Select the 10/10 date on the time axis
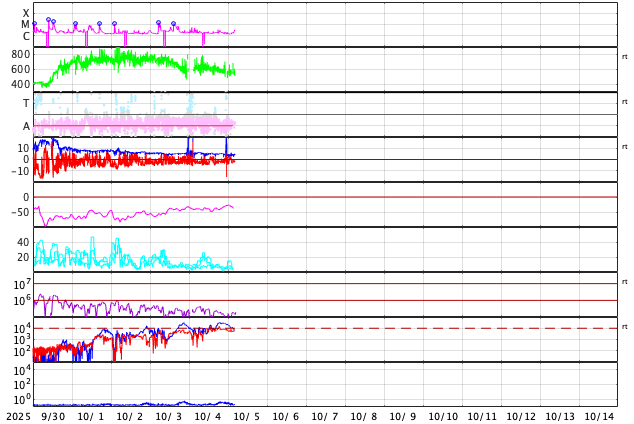634x424 pixels. click(443, 416)
